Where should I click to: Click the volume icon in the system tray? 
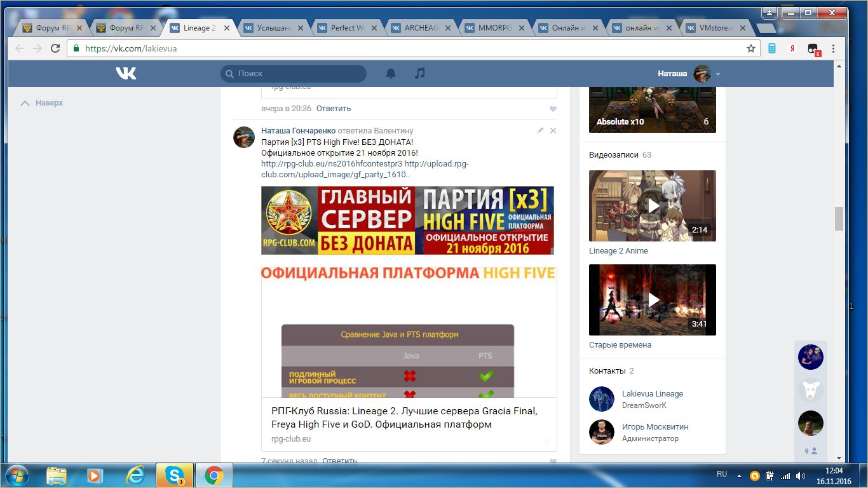801,476
